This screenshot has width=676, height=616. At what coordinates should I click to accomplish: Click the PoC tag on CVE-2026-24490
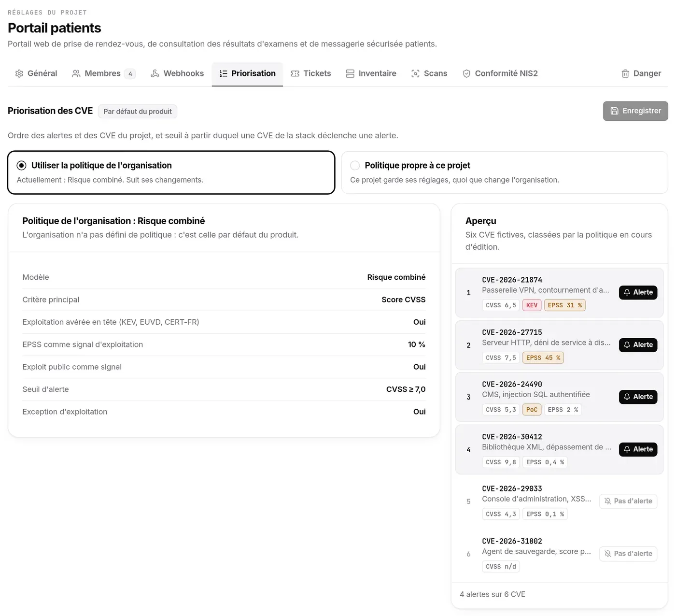(532, 410)
